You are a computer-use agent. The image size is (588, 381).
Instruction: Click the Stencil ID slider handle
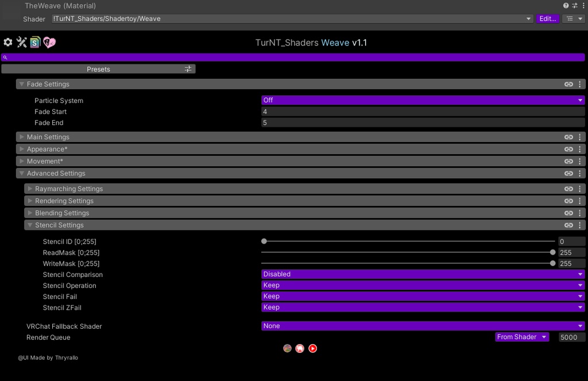coord(264,241)
